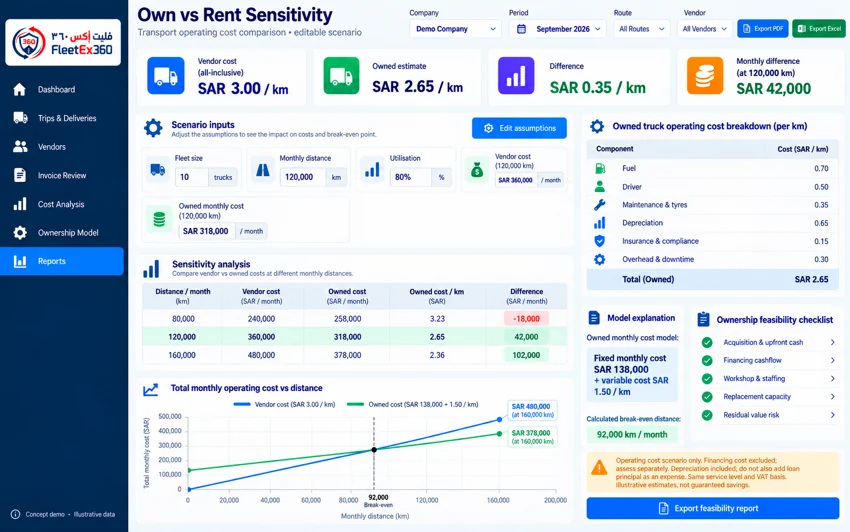This screenshot has width=850, height=532.
Task: Expand Acquisition & upfront cash chevron
Action: [833, 342]
